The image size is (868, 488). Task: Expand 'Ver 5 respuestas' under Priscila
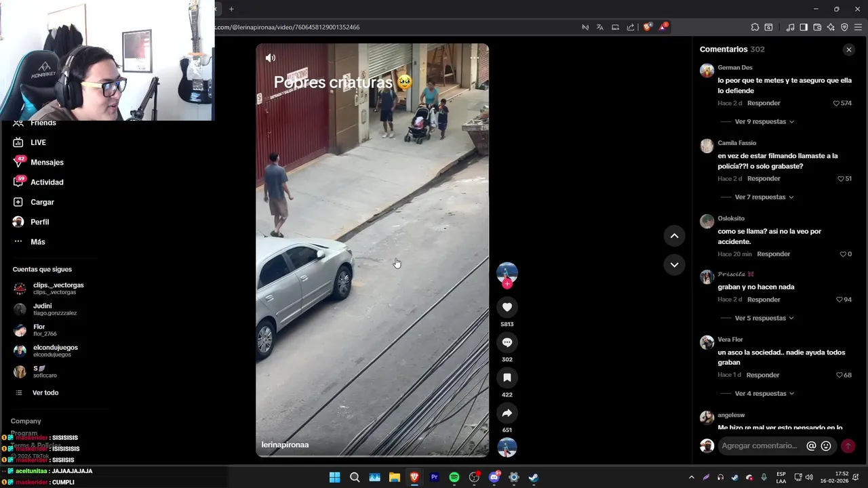point(764,319)
